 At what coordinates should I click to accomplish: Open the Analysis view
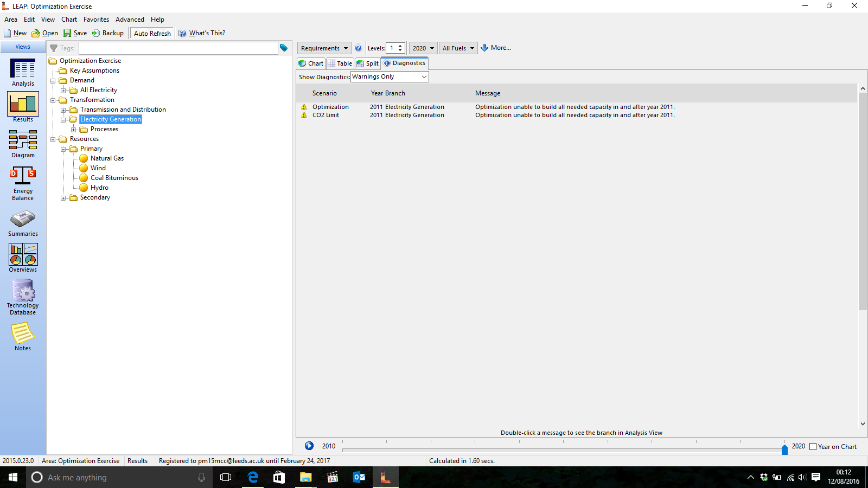coord(23,73)
